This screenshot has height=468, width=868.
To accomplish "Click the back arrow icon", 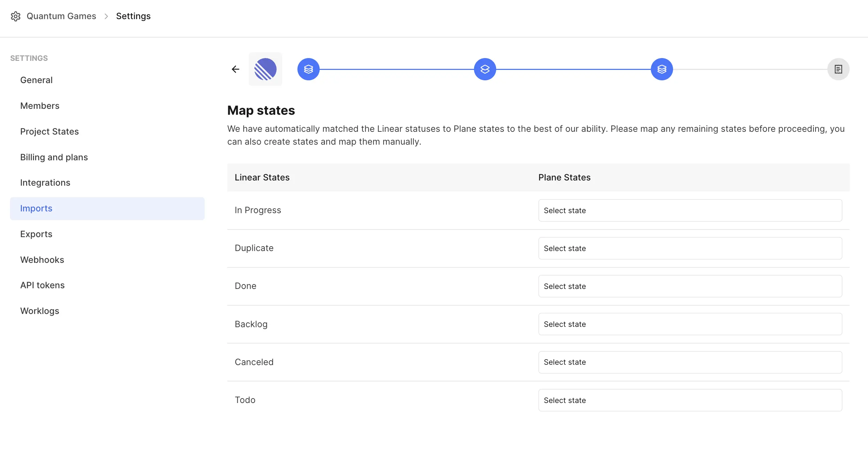I will pyautogui.click(x=236, y=69).
